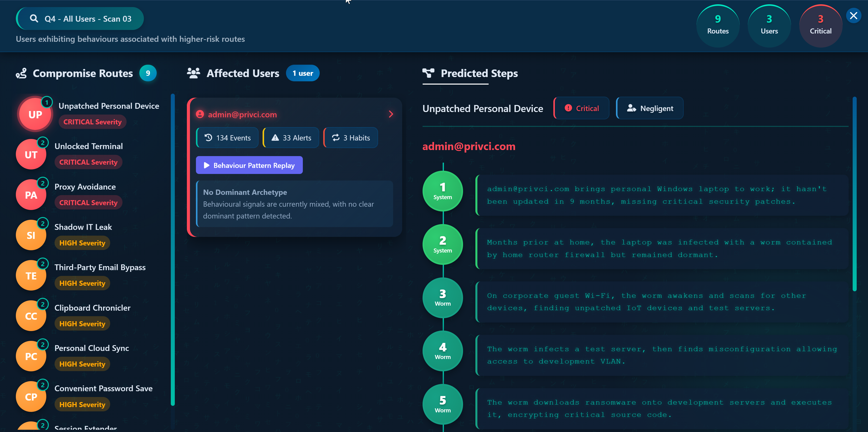The image size is (868, 432).
Task: Click the Critical severity tag
Action: tap(582, 108)
